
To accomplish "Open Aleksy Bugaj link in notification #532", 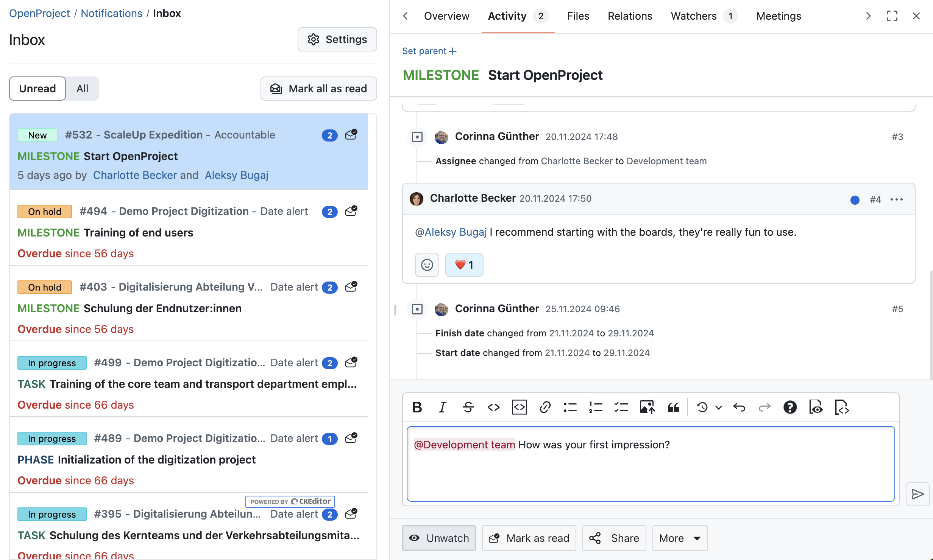I will click(x=236, y=175).
